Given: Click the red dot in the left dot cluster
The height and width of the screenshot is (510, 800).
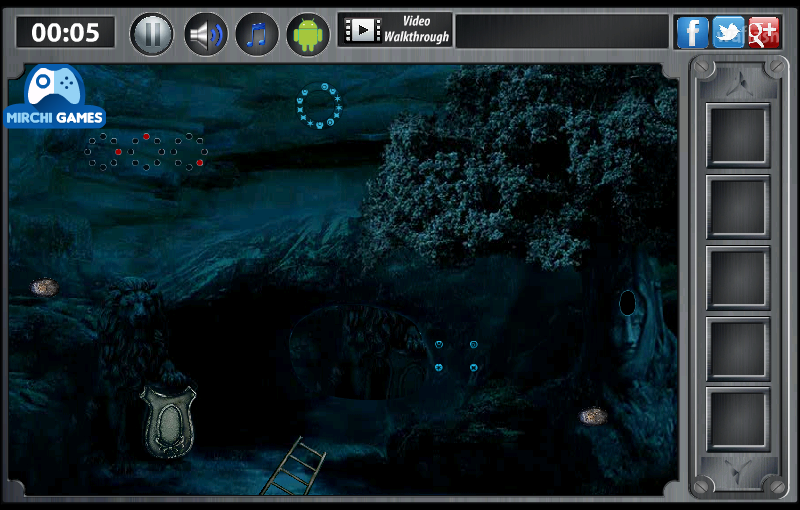Looking at the screenshot, I should coord(118,151).
